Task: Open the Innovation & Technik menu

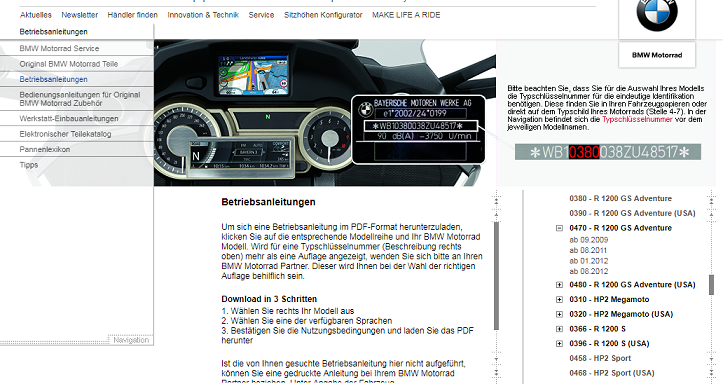Action: pyautogui.click(x=203, y=15)
